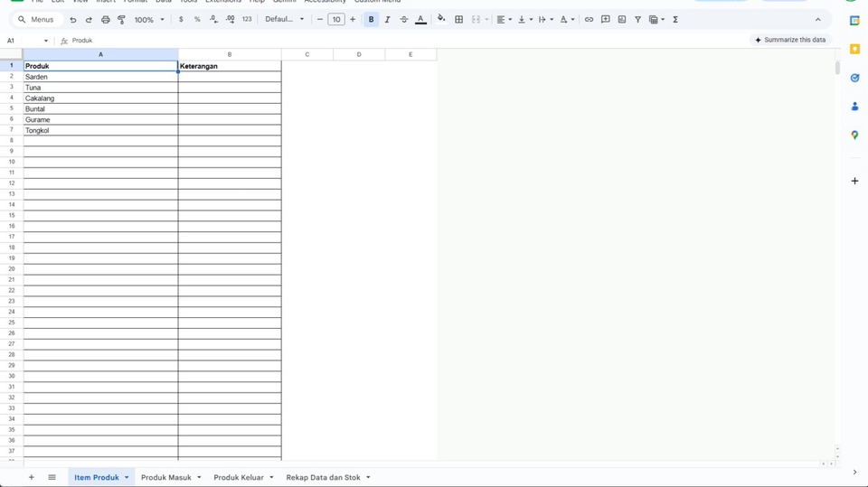The height and width of the screenshot is (487, 868).
Task: Toggle italic formatting
Action: coord(387,20)
